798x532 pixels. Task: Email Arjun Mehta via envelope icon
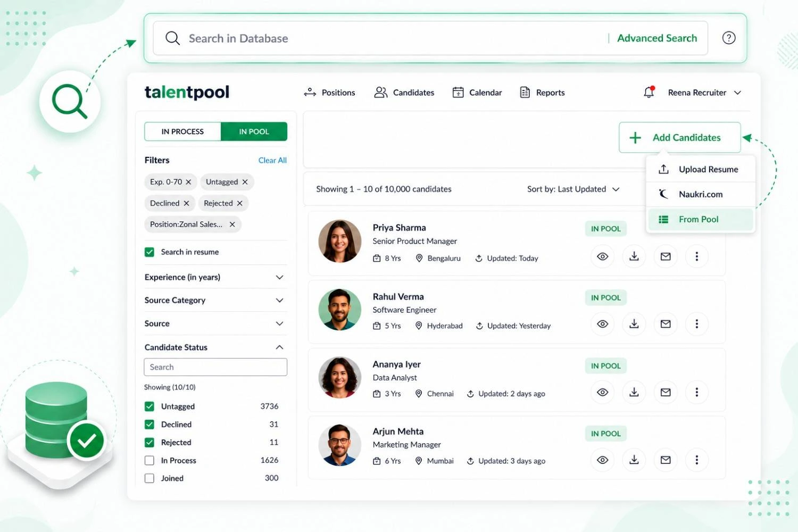tap(666, 460)
